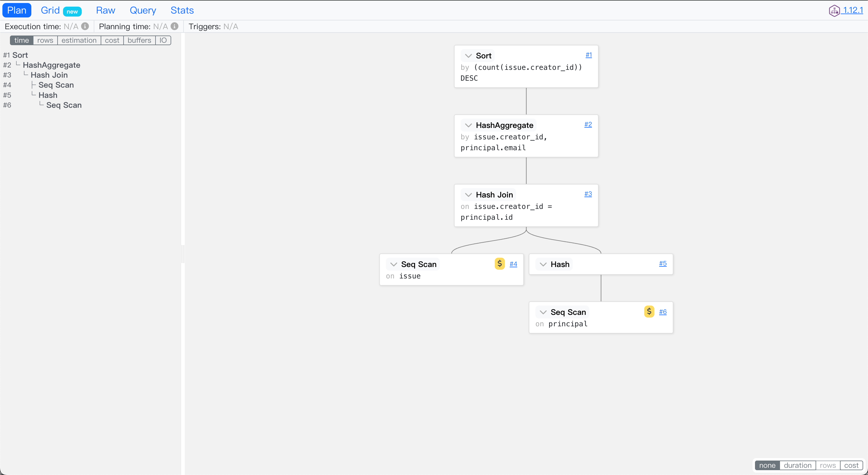Select HashAggregate in the plan tree list

(x=51, y=65)
